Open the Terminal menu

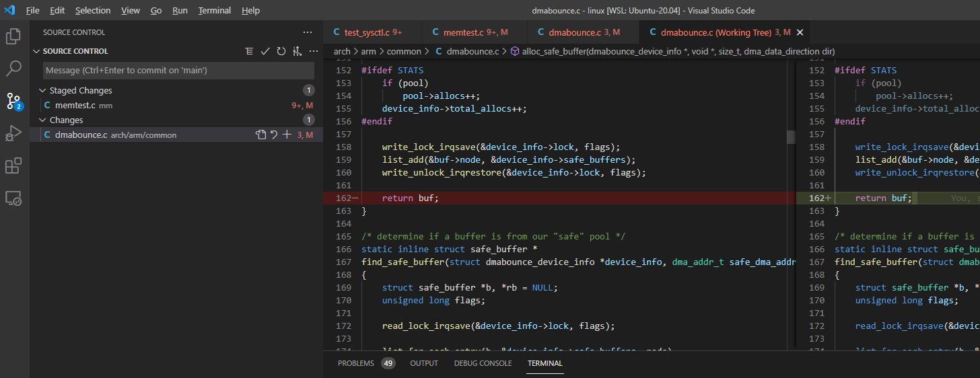pos(215,10)
